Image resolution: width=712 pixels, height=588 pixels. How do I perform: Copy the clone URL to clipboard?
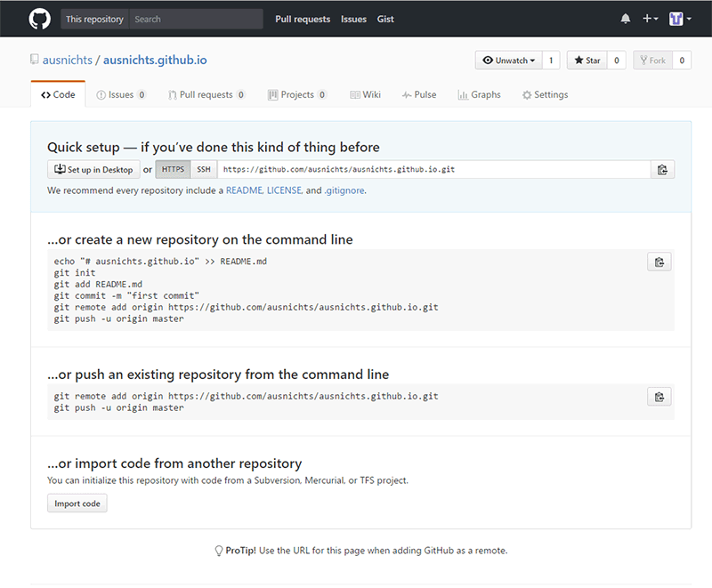662,169
